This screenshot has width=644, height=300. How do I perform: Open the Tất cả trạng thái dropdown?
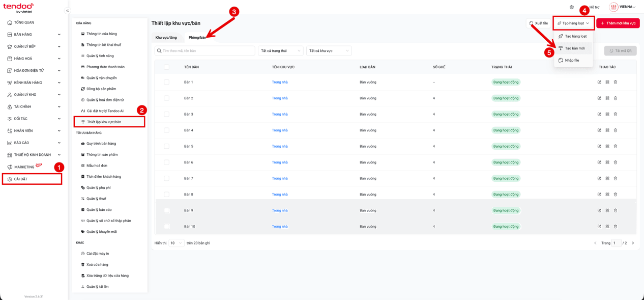tap(281, 51)
